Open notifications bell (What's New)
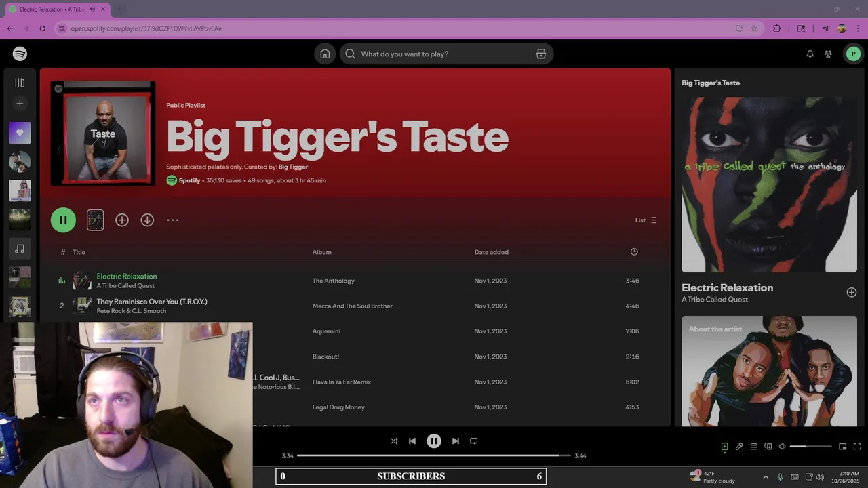 810,54
